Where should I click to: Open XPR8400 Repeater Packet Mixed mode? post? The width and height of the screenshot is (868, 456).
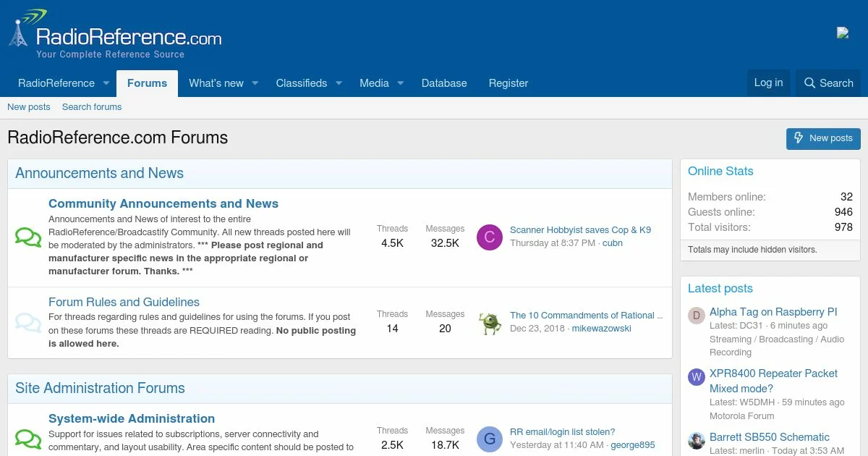coord(773,381)
